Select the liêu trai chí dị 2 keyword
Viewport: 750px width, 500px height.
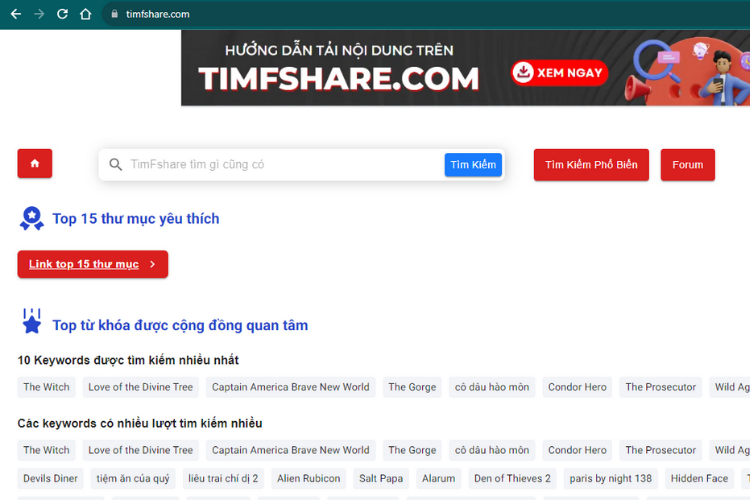(223, 478)
